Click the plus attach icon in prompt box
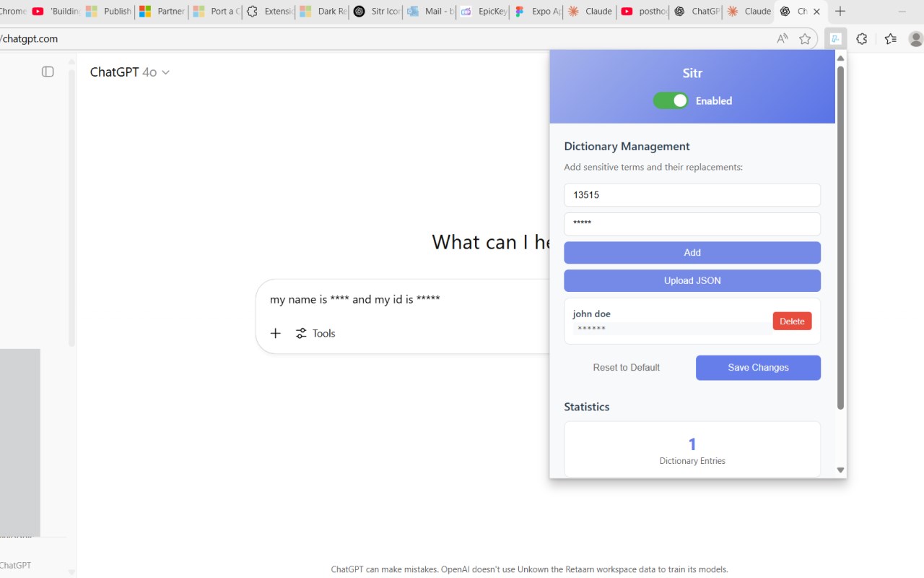 pos(275,333)
